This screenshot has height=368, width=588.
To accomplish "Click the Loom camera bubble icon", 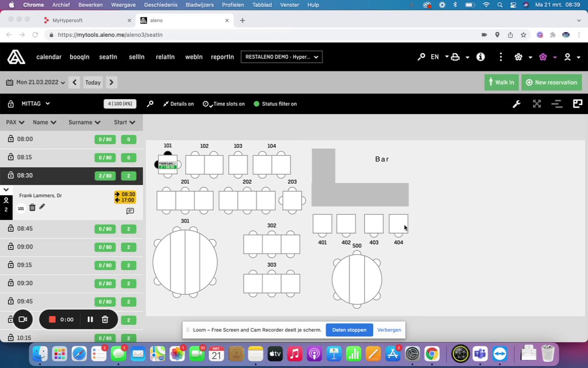I will click(x=23, y=319).
